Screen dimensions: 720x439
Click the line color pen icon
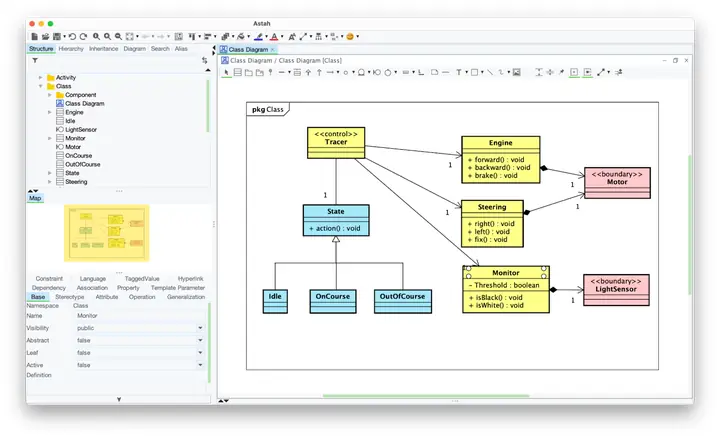pos(259,36)
